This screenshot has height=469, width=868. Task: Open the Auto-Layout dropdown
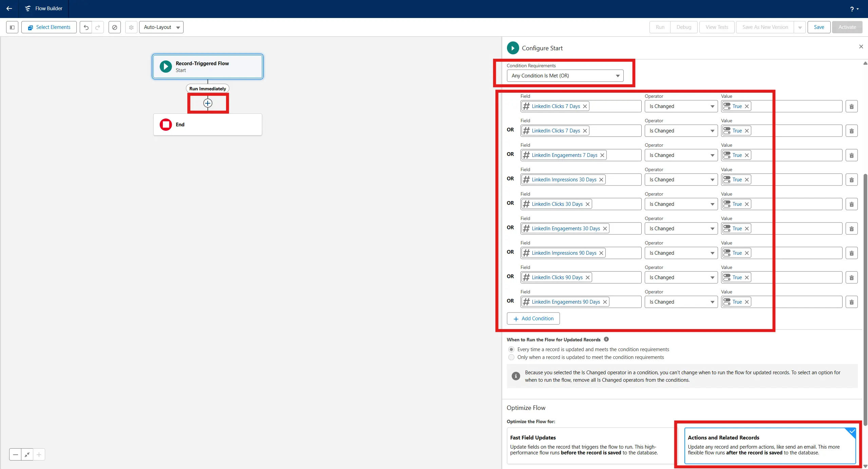[161, 27]
